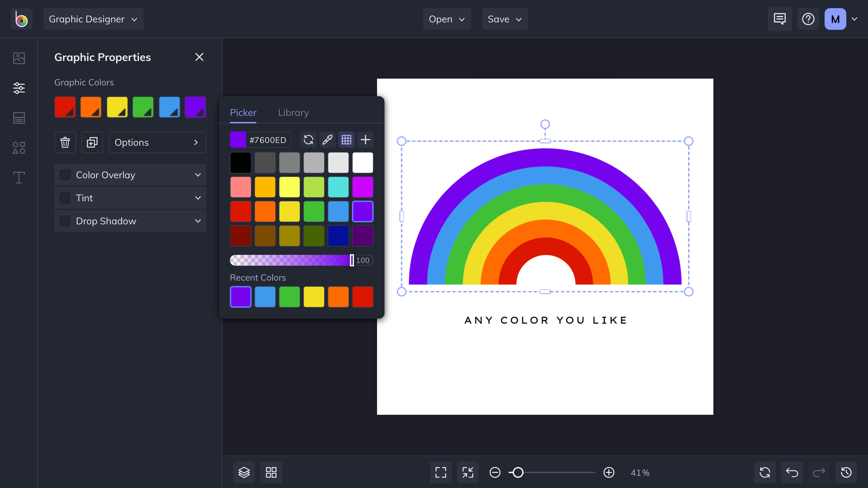Enable the Color Overlay checkbox
Viewport: 868px width, 488px height.
coord(65,175)
